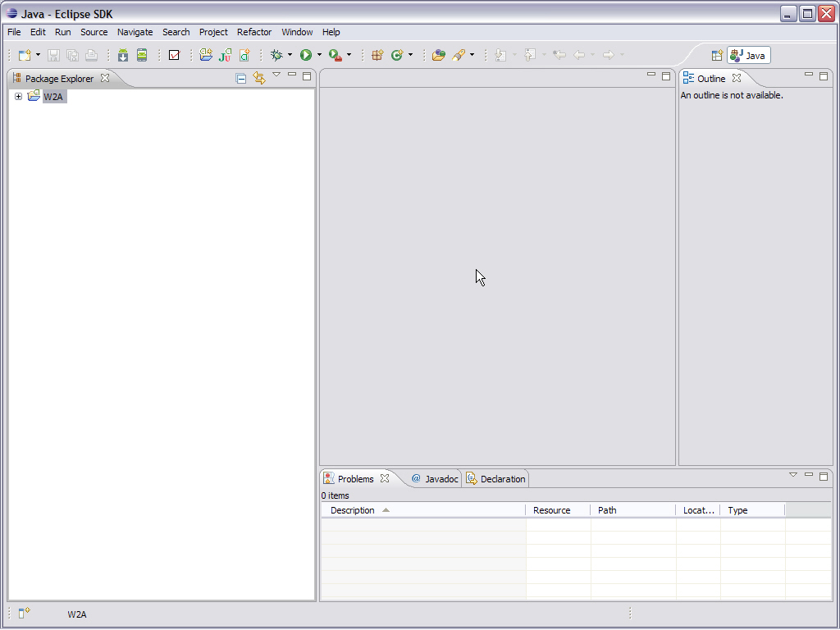Open the Project menu
Image resolution: width=840 pixels, height=630 pixels.
[213, 32]
